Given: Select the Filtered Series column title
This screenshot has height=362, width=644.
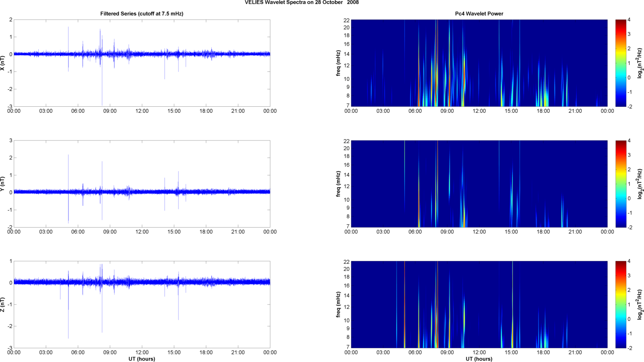Looking at the screenshot, I should [142, 14].
